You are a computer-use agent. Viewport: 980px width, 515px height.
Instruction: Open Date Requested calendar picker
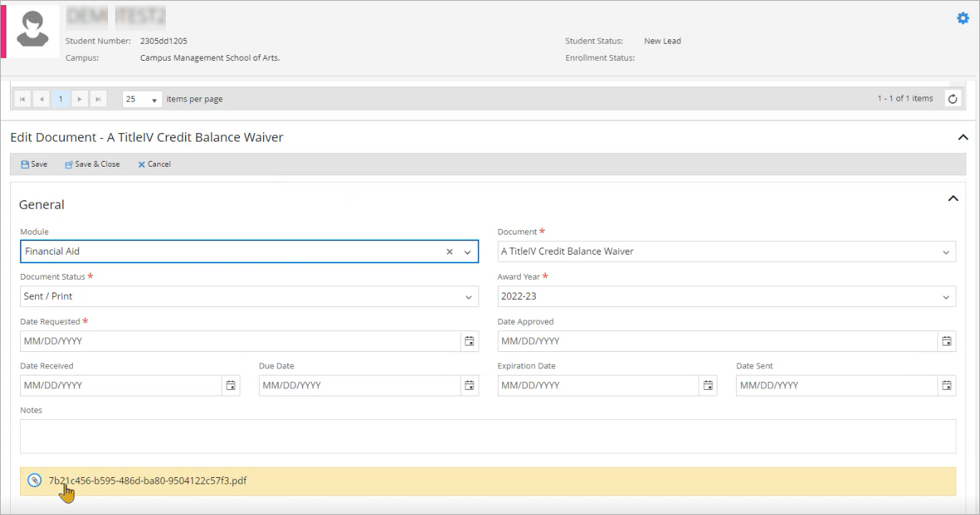tap(469, 341)
